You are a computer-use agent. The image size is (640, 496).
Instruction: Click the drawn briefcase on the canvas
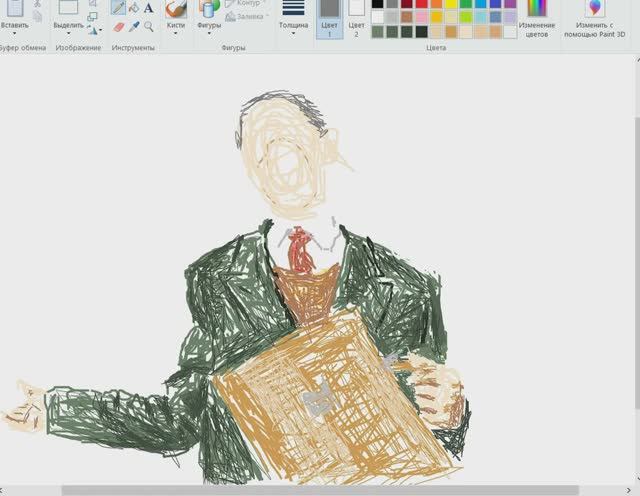(335, 400)
